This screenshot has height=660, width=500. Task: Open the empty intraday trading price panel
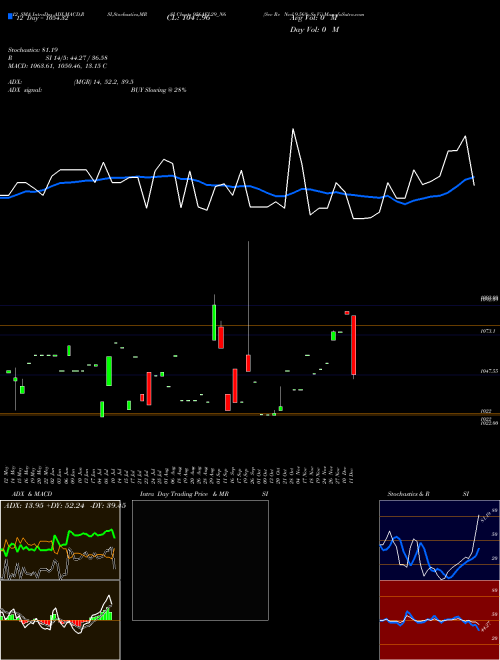pos(200,560)
